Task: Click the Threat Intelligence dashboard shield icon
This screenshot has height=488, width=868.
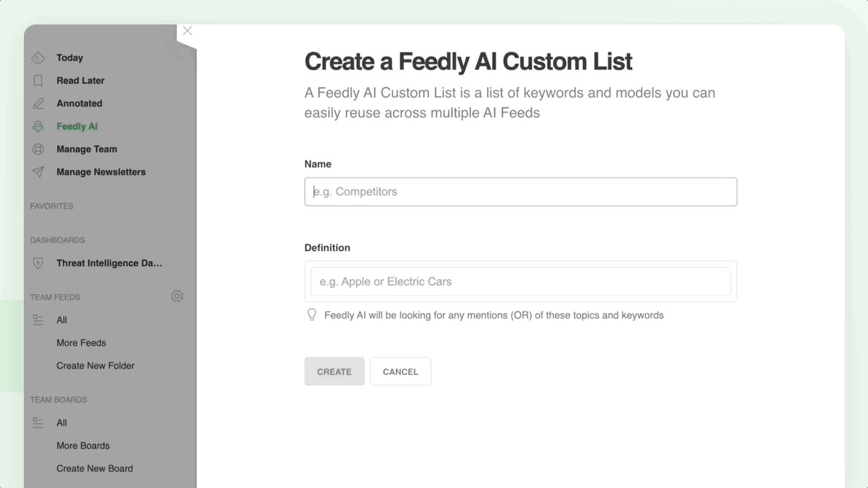Action: (38, 263)
